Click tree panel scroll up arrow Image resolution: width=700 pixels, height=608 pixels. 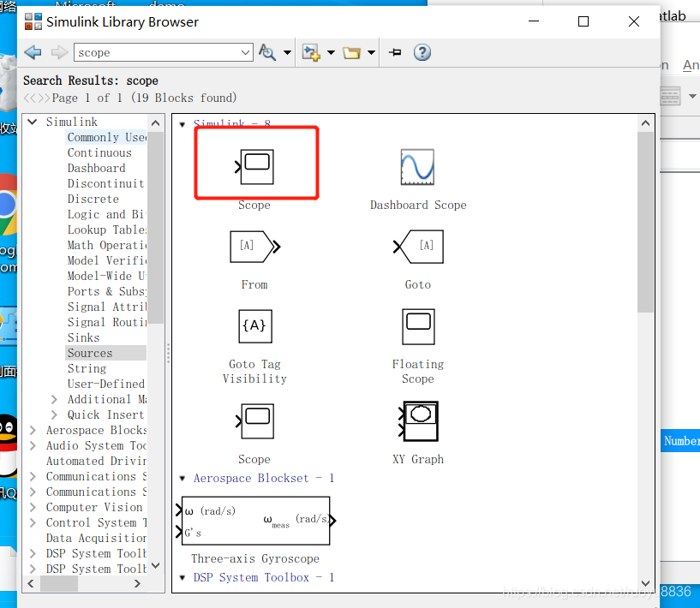point(155,123)
